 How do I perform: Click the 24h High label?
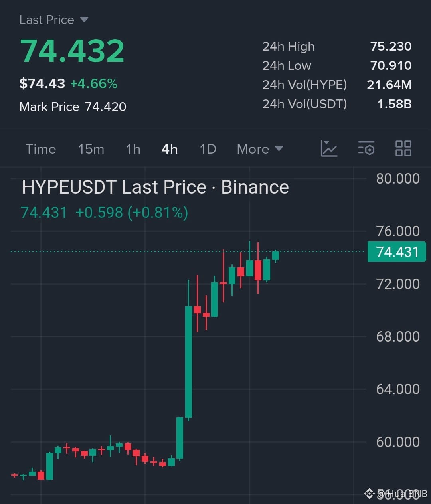point(288,46)
